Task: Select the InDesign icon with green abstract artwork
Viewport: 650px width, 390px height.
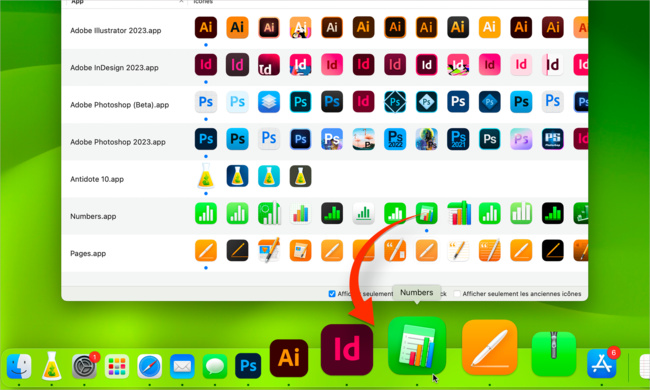Action: (458, 65)
